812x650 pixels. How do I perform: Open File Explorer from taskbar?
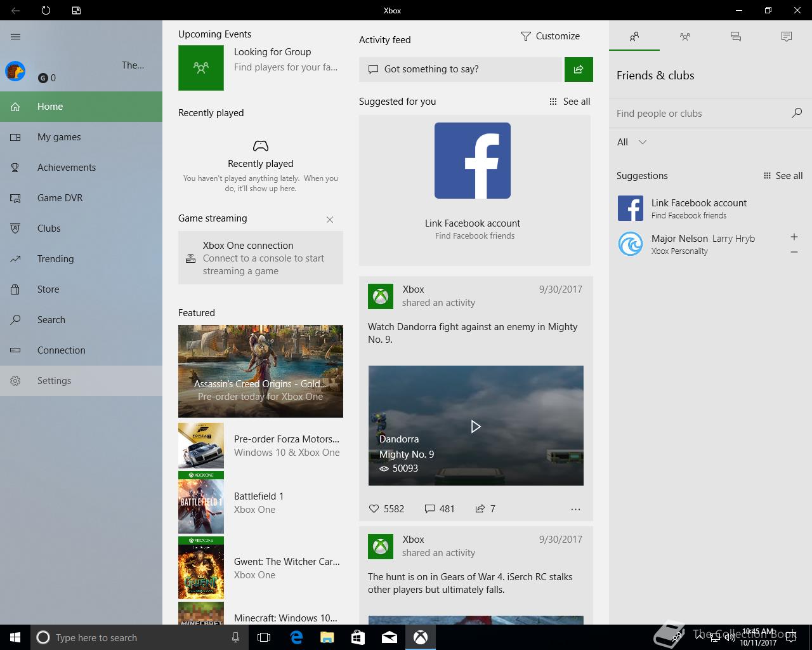(x=327, y=637)
